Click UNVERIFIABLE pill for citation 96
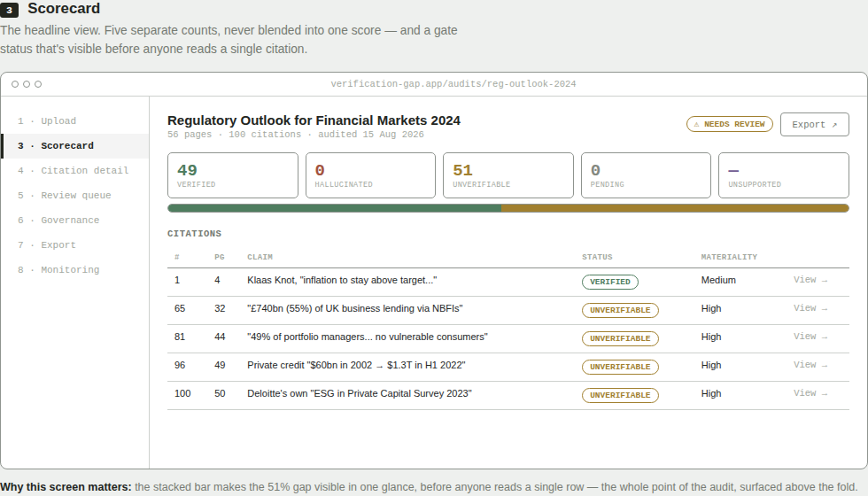Viewport: 868px width, 496px height. 620,367
